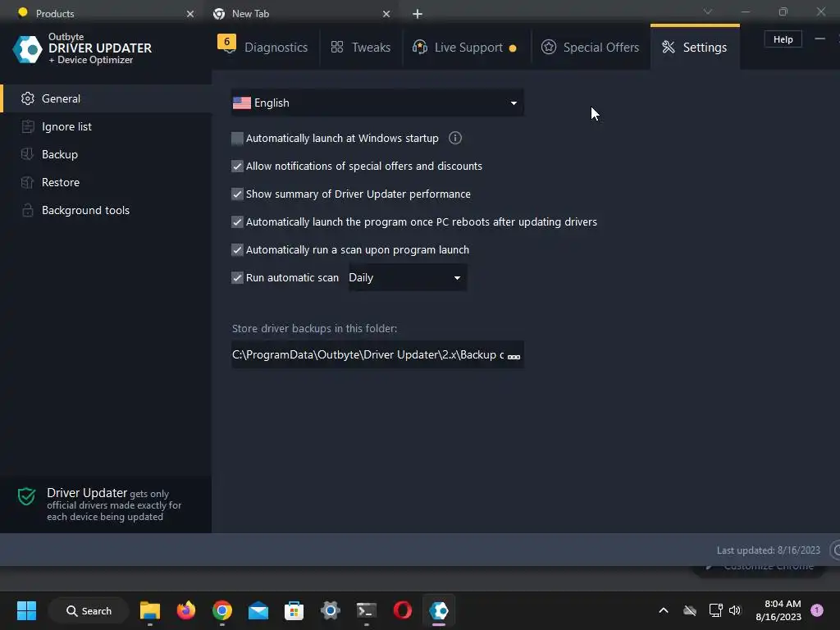This screenshot has width=840, height=630.
Task: Open the English language dropdown
Action: click(377, 103)
